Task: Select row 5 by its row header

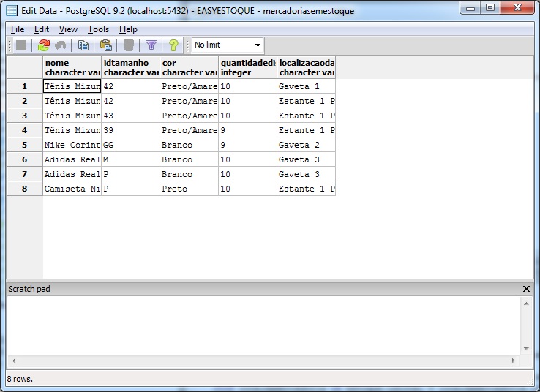Action: [x=24, y=145]
